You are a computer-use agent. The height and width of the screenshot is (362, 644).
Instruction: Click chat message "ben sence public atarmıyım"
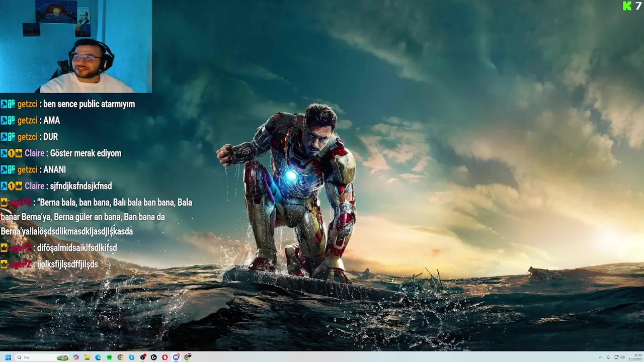pyautogui.click(x=89, y=104)
